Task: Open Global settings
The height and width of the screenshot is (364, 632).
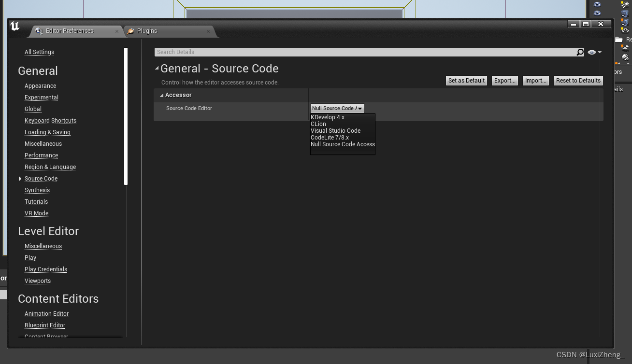Action: [x=33, y=109]
